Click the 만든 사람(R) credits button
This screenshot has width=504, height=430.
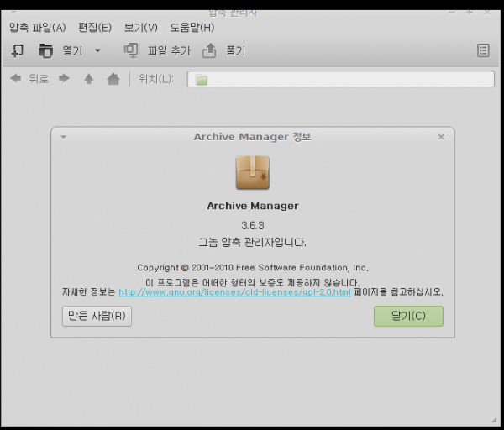(x=97, y=317)
